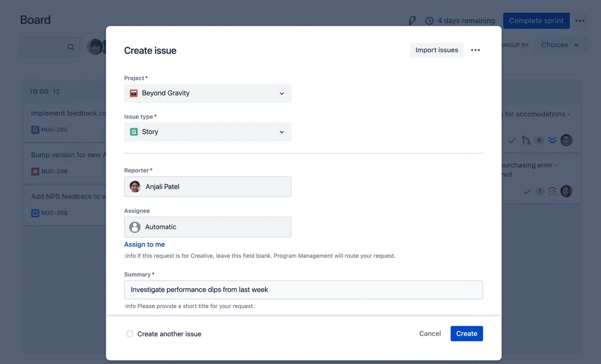Click the Automatic assignee avatar icon
The width and height of the screenshot is (601, 364).
[x=135, y=227]
